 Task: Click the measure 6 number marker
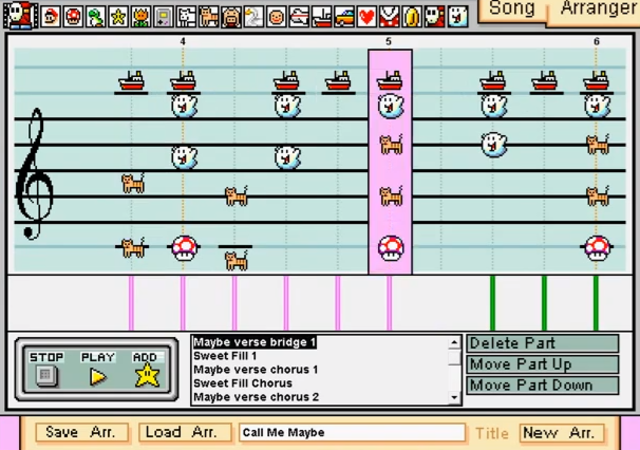click(596, 41)
